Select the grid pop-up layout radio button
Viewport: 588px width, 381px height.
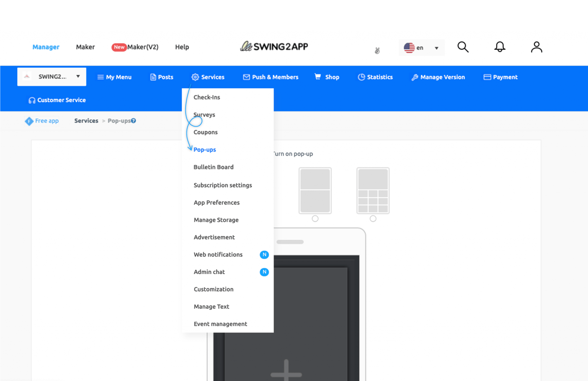[x=373, y=218]
